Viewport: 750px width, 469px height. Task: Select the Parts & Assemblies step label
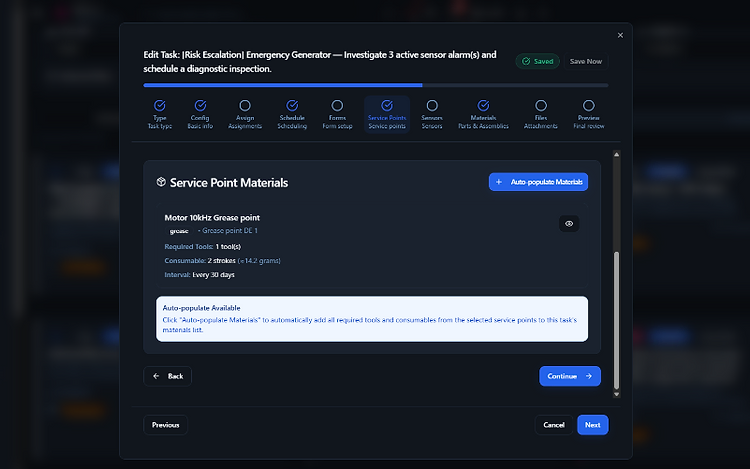[x=484, y=126]
